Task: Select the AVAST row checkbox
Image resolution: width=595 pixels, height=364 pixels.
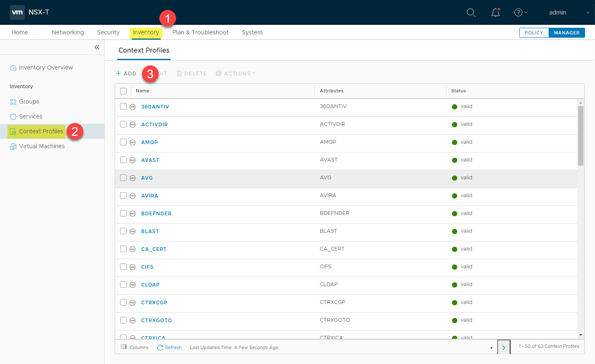Action: click(123, 160)
